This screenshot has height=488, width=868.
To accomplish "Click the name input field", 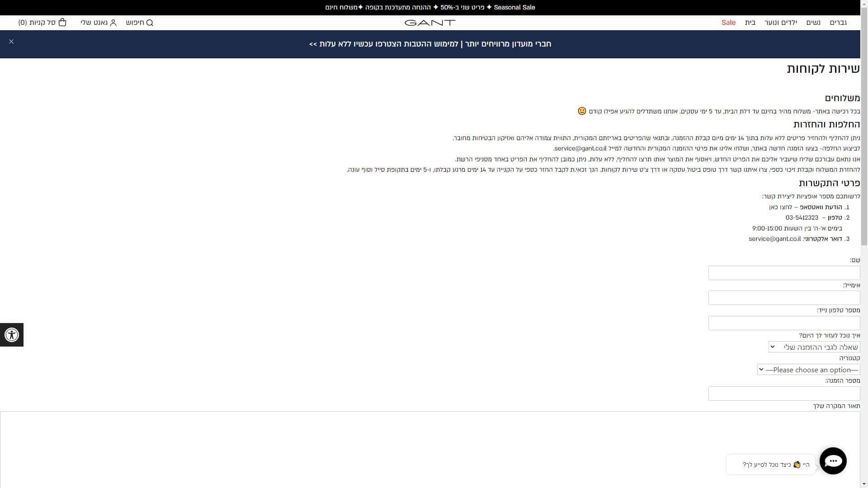I will pos(784,273).
